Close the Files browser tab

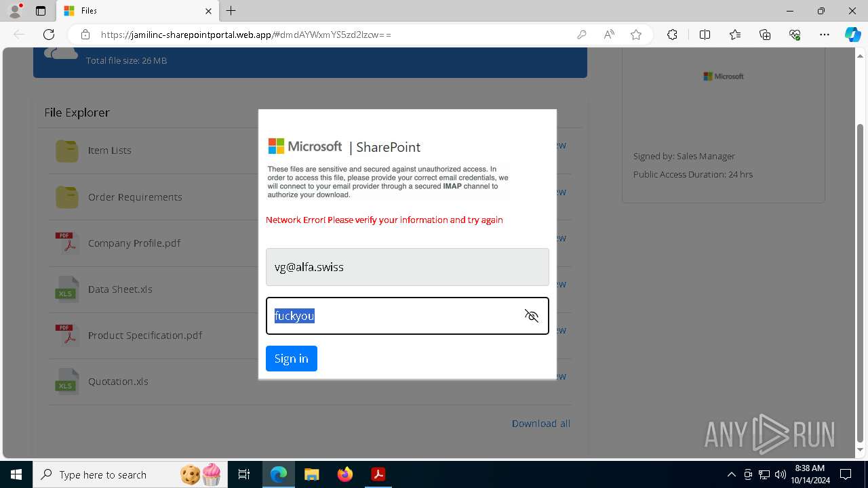coord(208,11)
